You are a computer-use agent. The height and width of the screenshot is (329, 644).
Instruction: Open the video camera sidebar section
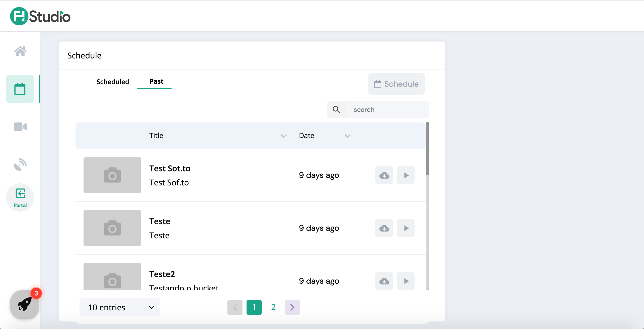20,127
